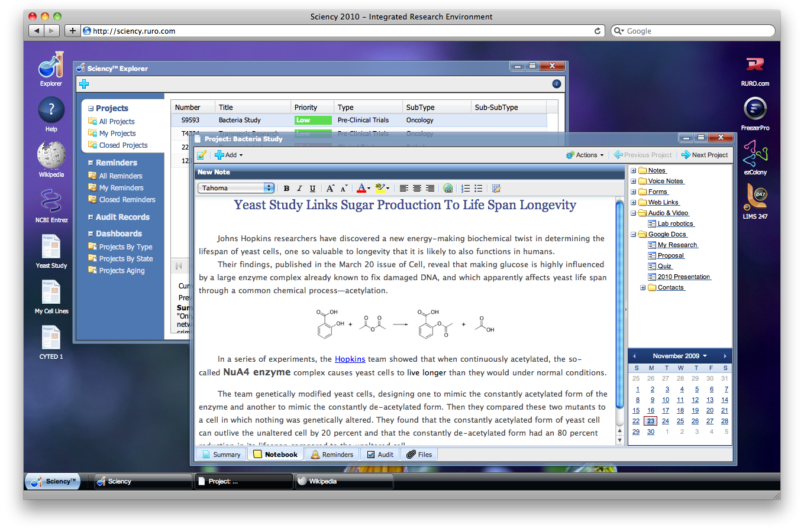Open the Help desktop icon
This screenshot has height=532, width=804.
coord(51,115)
